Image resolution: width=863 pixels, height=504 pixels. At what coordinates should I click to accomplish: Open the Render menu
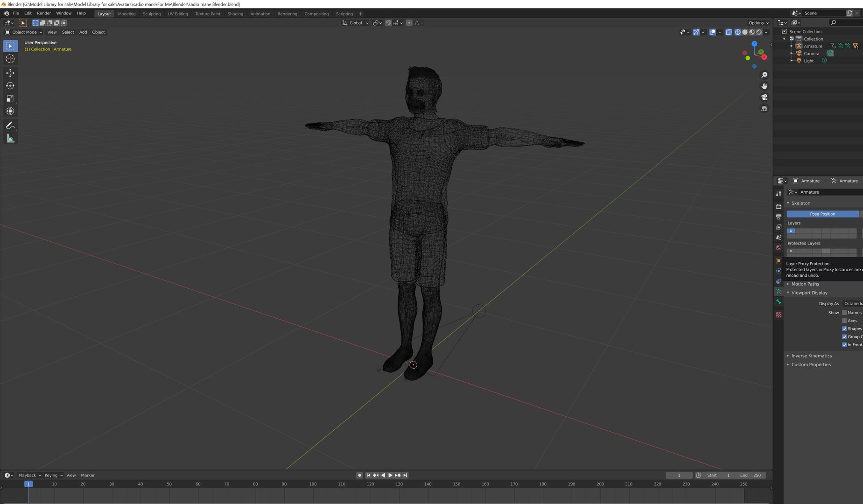44,13
